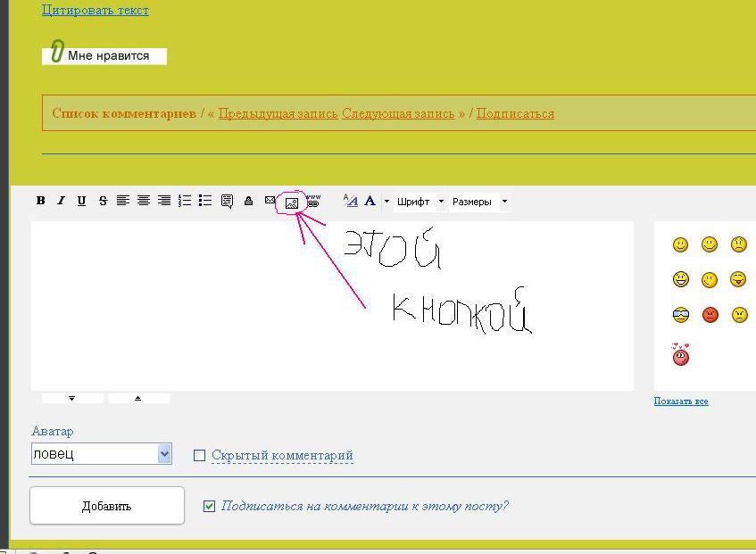The image size is (756, 554).
Task: Insert the in-love hearts emoticon
Action: [680, 354]
